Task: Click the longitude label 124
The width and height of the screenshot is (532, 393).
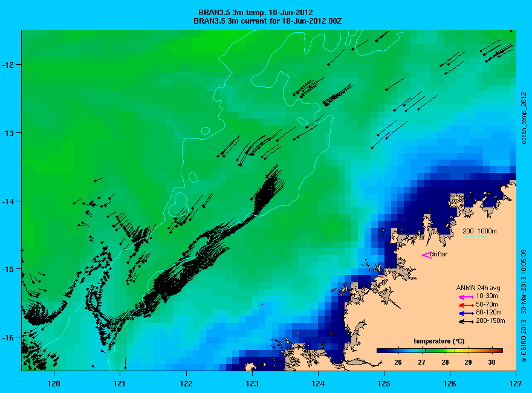Action: (x=318, y=384)
